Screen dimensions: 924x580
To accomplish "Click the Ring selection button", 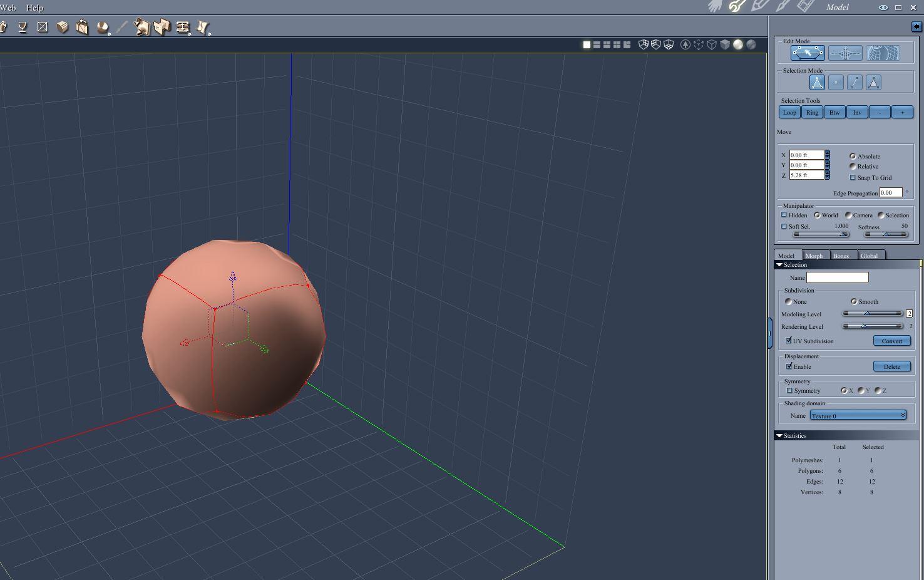I will click(x=812, y=112).
